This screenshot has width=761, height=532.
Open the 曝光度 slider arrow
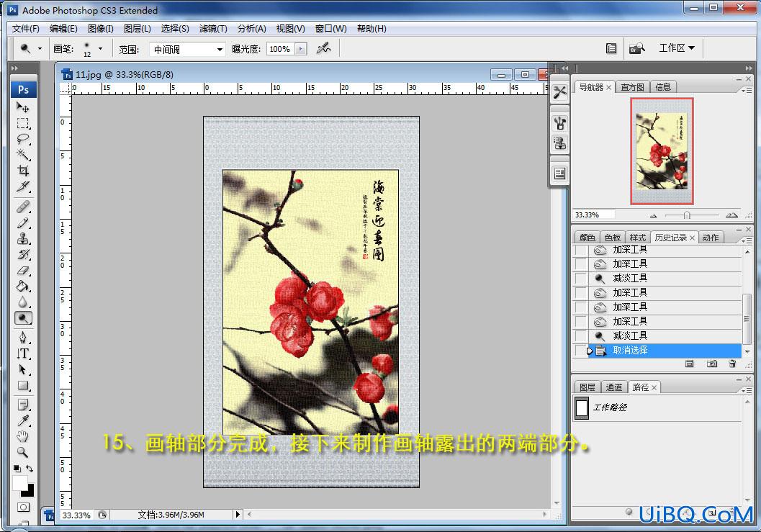(302, 49)
